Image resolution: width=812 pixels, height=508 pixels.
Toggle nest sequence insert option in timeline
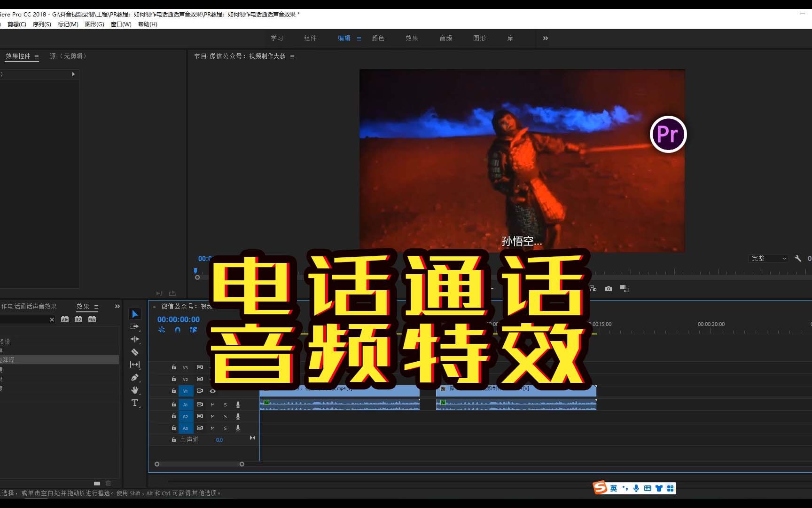coord(162,330)
